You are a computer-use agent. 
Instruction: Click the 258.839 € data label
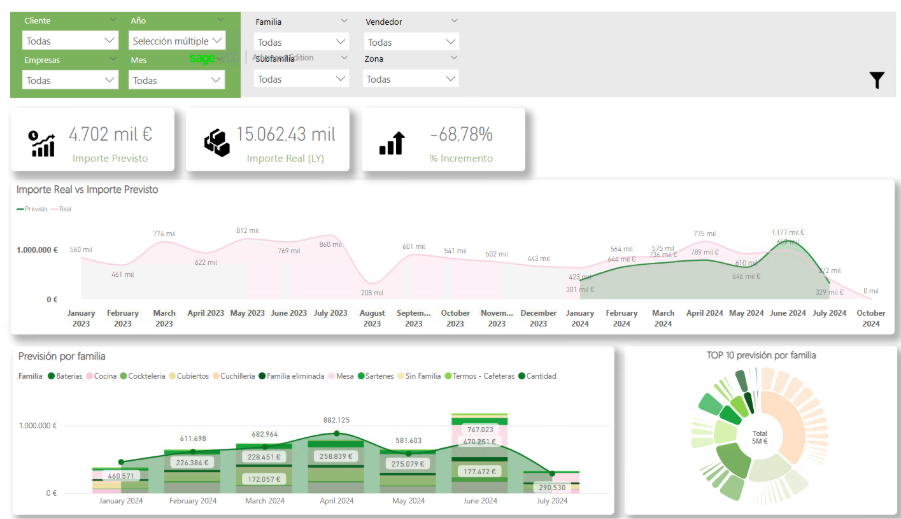336,456
